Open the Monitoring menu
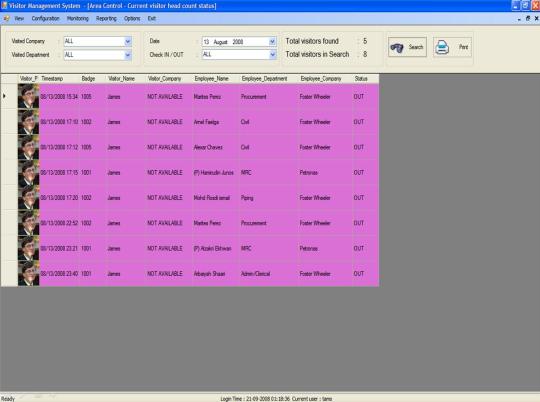Image resolution: width=540 pixels, height=402 pixels. (x=77, y=18)
